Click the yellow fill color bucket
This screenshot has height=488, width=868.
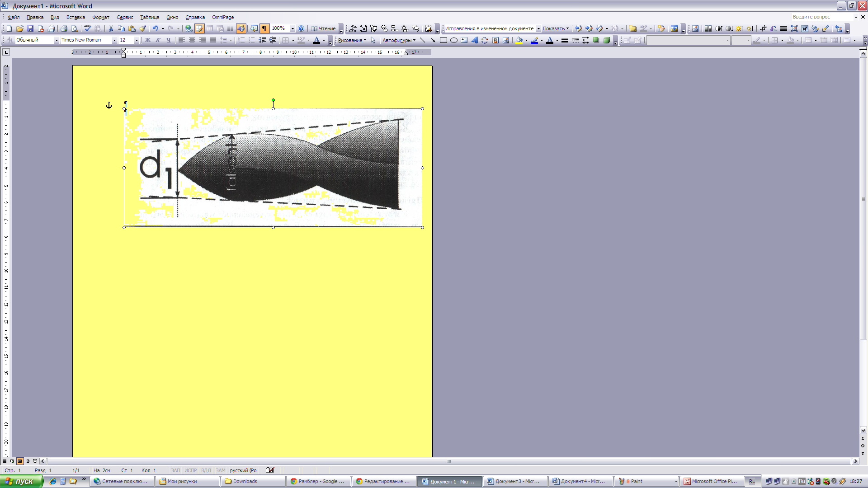click(x=519, y=40)
